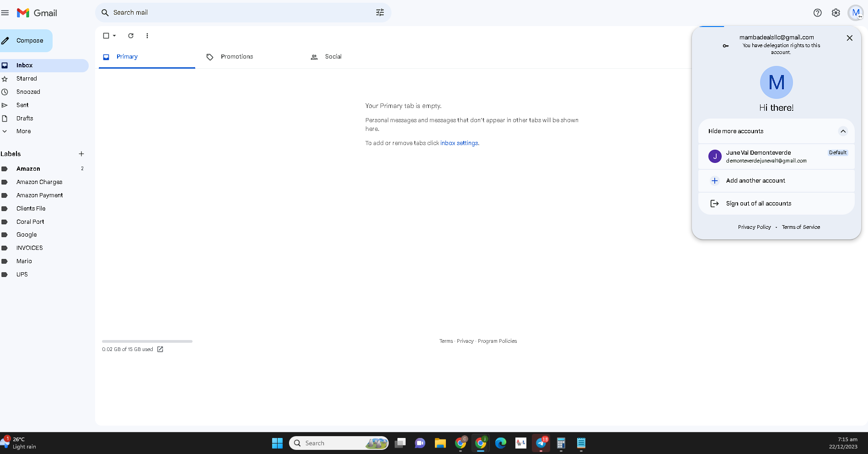Open Microsoft Teams chat from taskbar
The width and height of the screenshot is (868, 454).
pyautogui.click(x=420, y=443)
